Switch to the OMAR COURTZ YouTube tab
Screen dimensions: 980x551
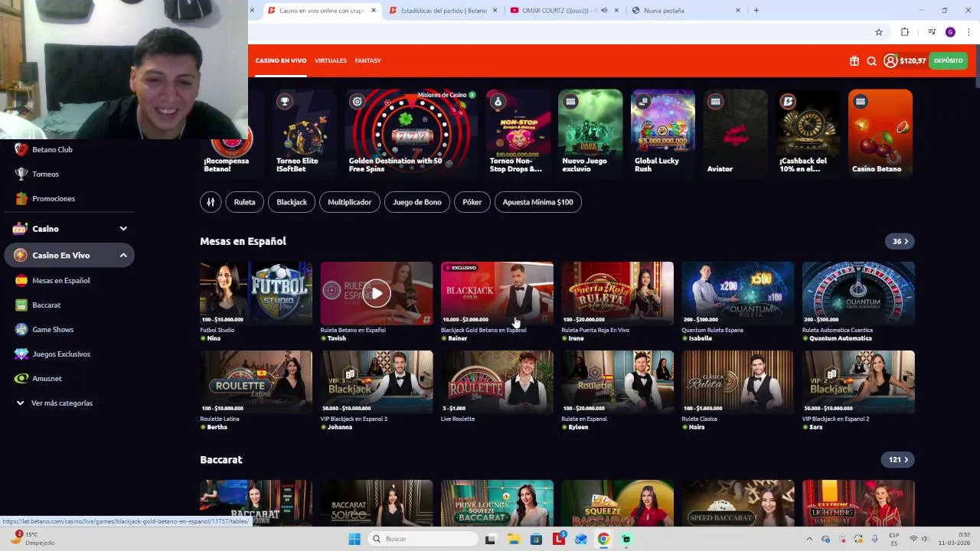tap(563, 11)
